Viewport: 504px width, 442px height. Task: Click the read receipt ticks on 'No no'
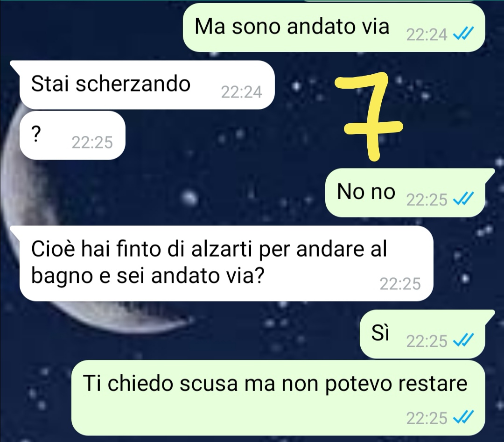tap(463, 199)
